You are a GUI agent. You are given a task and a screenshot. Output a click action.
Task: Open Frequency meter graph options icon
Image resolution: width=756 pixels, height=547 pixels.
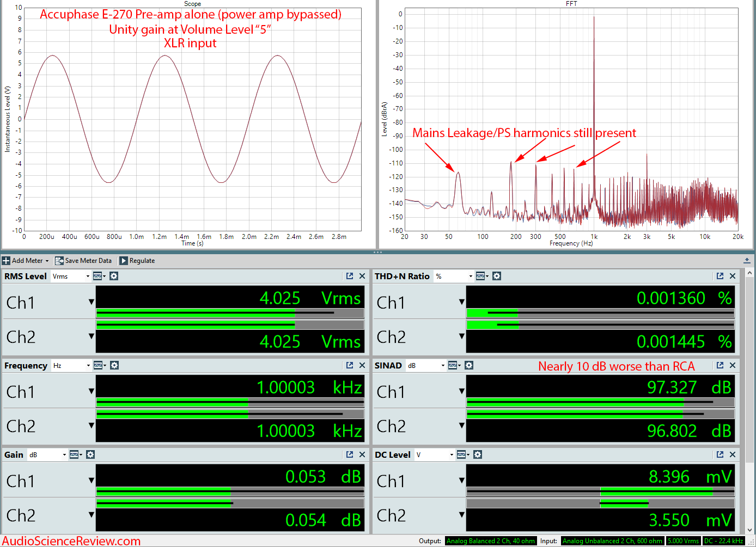pyautogui.click(x=100, y=366)
